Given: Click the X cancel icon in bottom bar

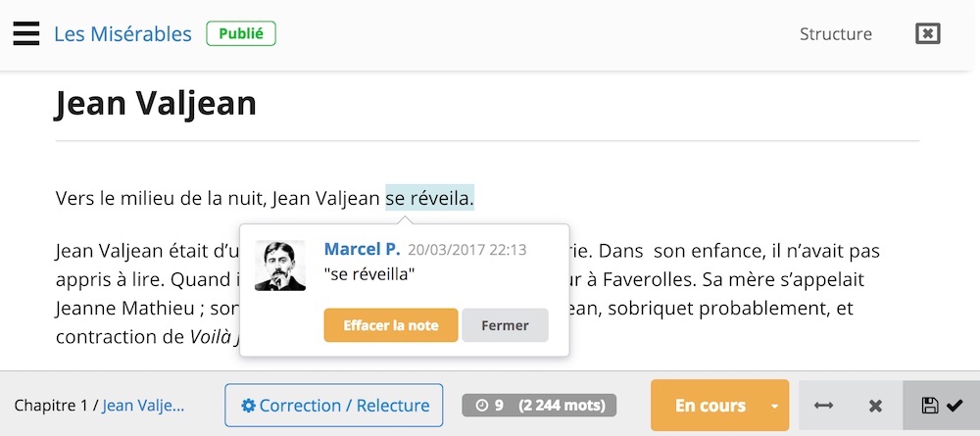Looking at the screenshot, I should (x=875, y=406).
